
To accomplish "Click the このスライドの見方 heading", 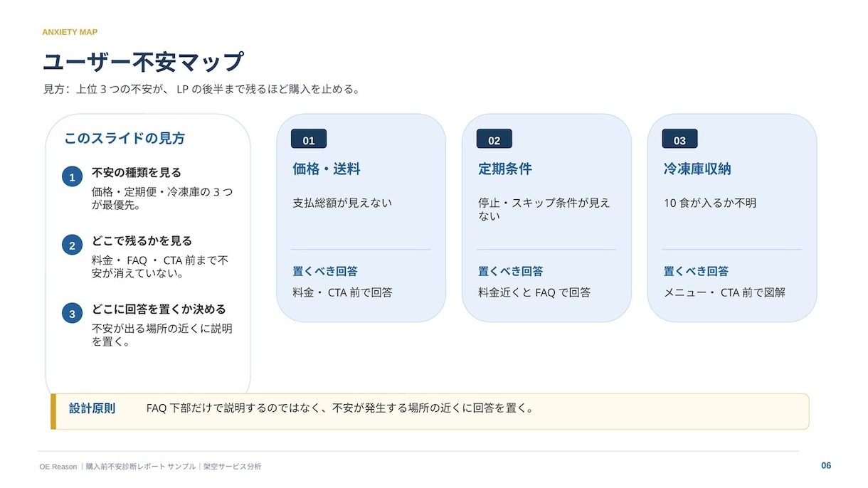I will coord(125,138).
